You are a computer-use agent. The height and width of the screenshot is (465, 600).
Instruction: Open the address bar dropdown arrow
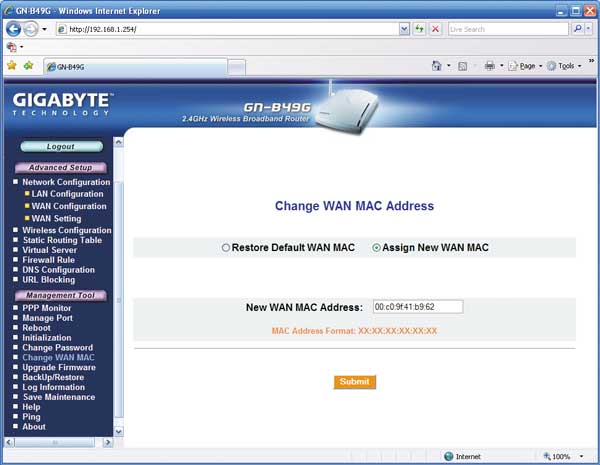pyautogui.click(x=404, y=29)
